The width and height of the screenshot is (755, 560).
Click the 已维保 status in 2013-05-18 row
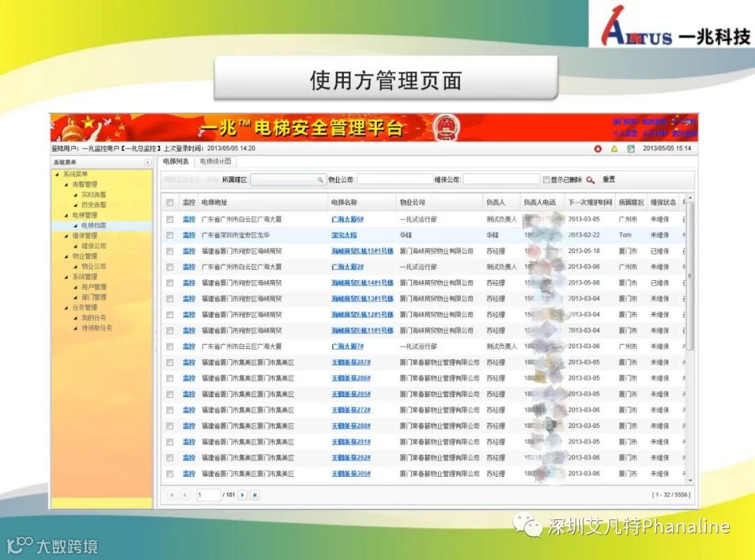click(659, 252)
